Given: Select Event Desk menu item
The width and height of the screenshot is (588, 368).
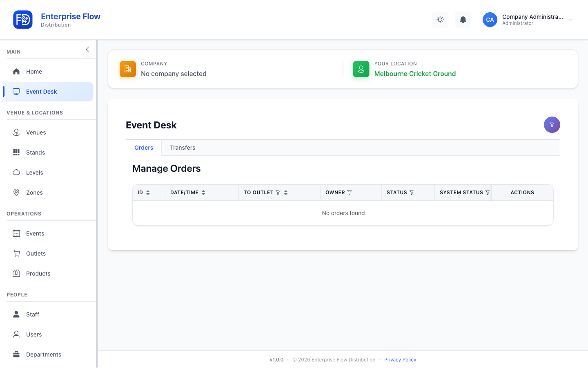Looking at the screenshot, I should pyautogui.click(x=48, y=92).
